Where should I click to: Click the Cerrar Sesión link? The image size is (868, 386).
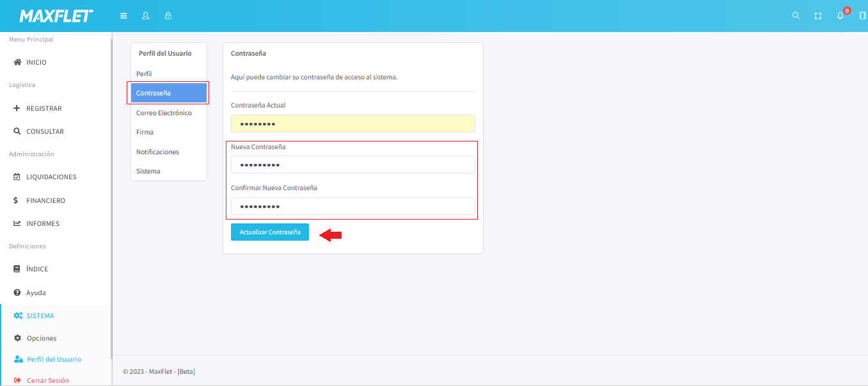47,380
